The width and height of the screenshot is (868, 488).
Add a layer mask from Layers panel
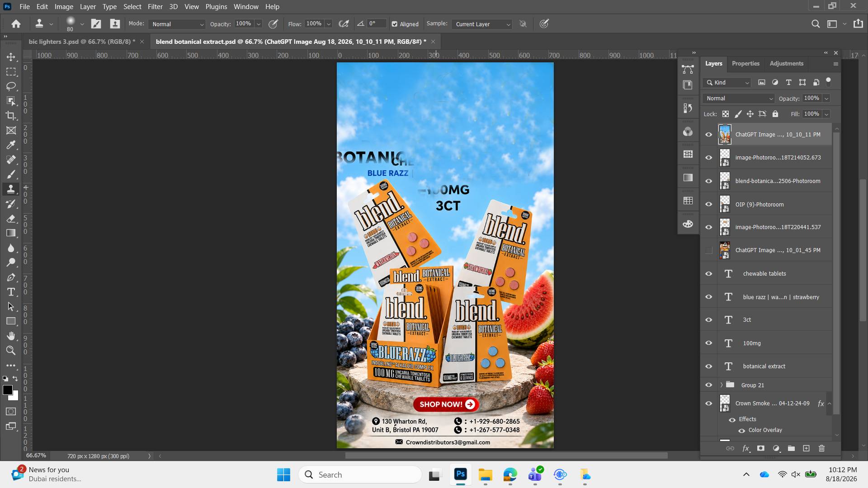(761, 448)
